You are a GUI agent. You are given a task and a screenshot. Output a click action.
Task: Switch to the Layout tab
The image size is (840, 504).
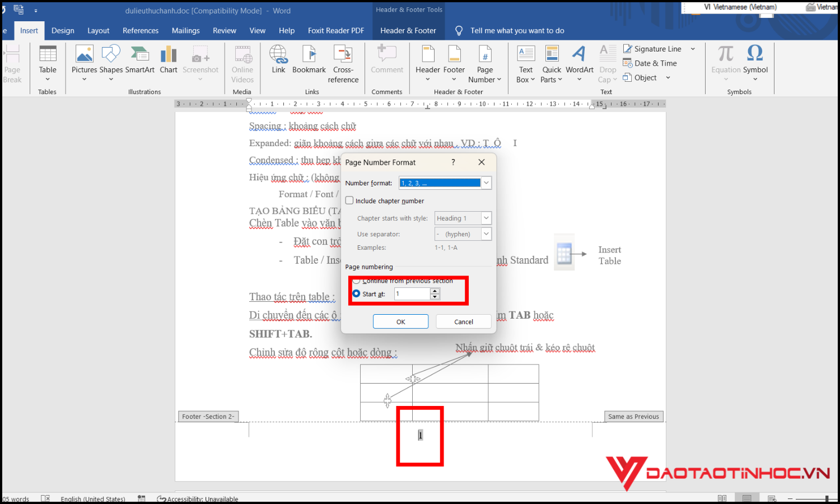tap(98, 31)
